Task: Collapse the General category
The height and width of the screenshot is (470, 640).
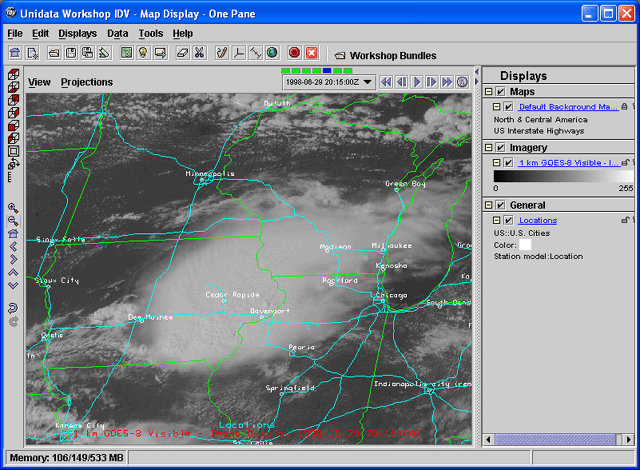Action: pos(489,206)
